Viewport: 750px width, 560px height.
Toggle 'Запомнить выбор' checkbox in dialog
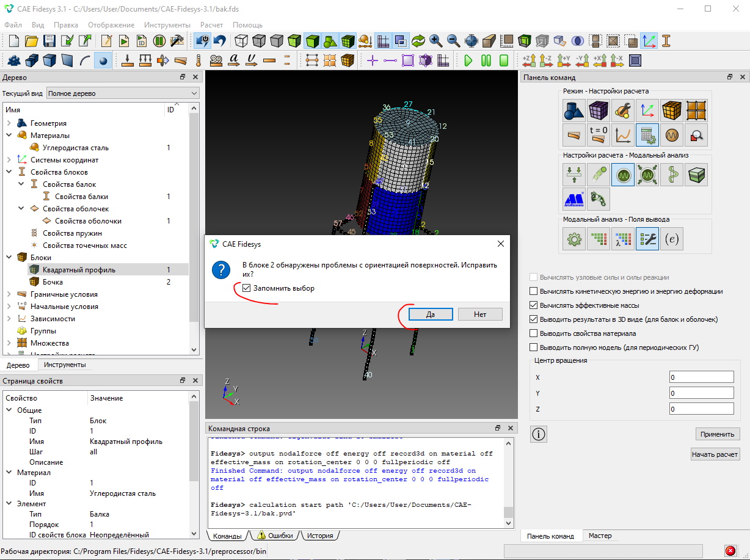point(246,288)
